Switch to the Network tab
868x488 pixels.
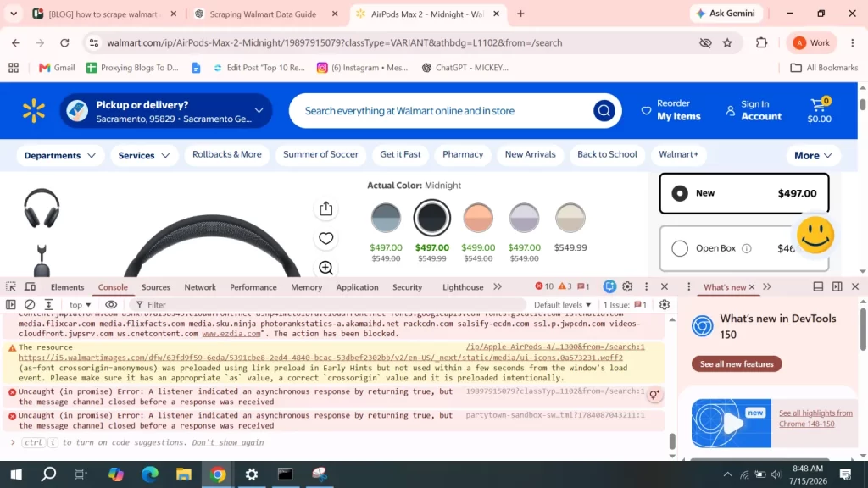(x=200, y=287)
